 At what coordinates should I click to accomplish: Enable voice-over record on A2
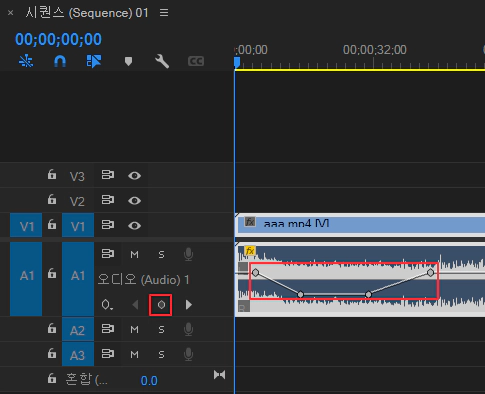pyautogui.click(x=188, y=329)
